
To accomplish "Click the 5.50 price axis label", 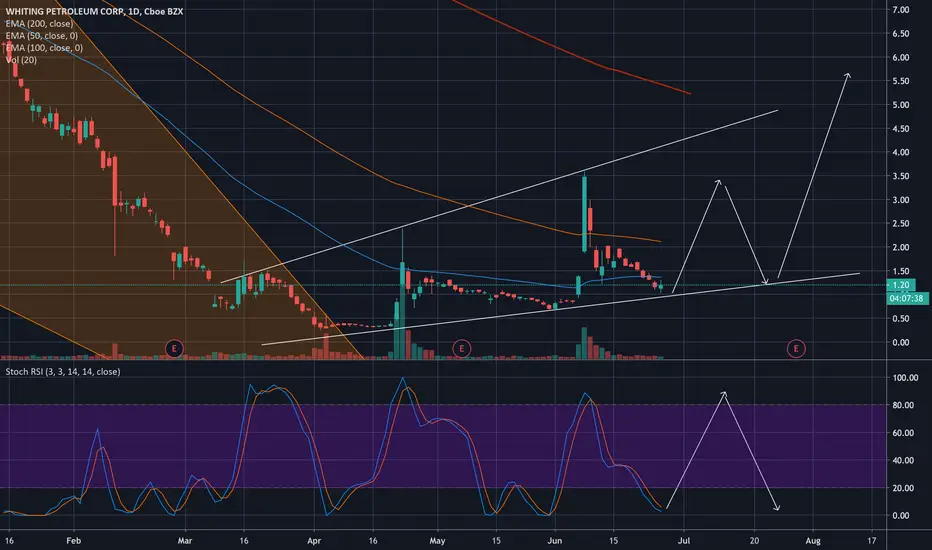I will coord(900,81).
